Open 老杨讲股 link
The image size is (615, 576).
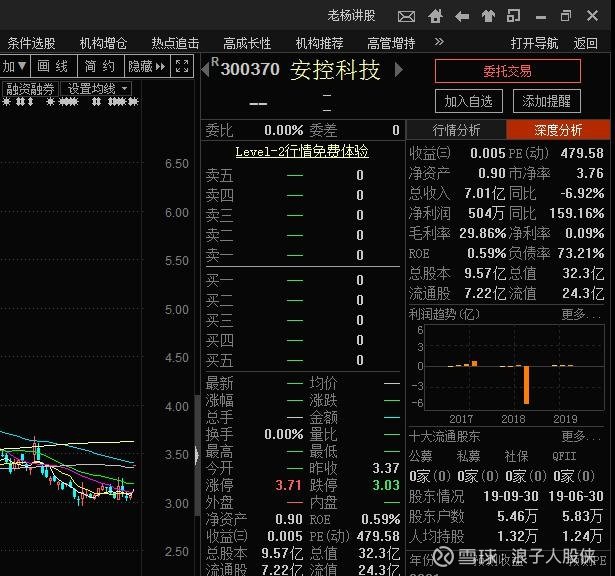click(351, 16)
